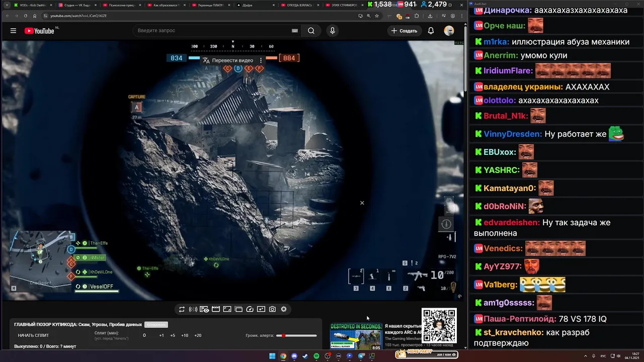
Task: Open Discord from the taskbar
Action: coord(294,356)
